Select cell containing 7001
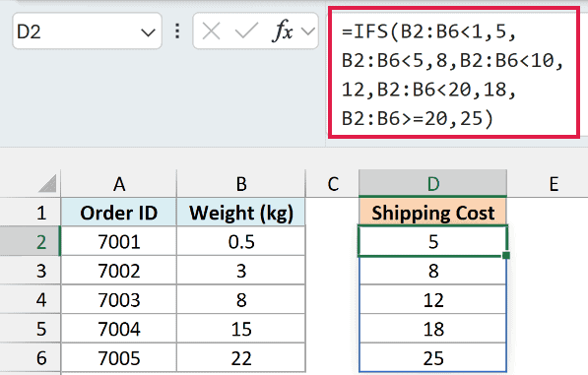The height and width of the screenshot is (375, 588). coord(118,241)
